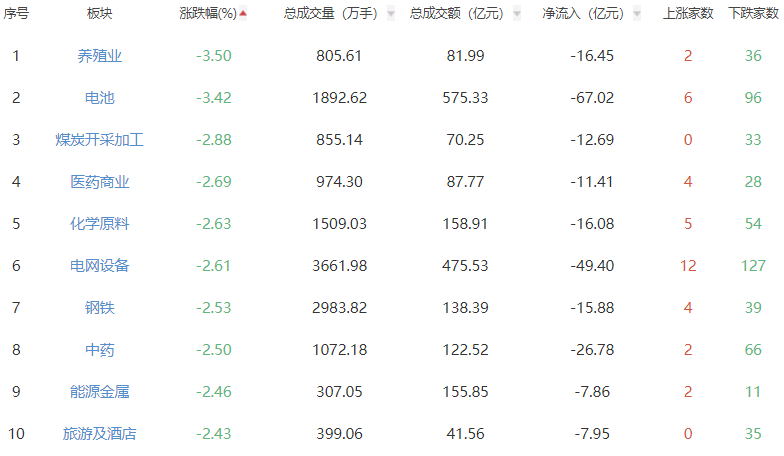
Task: Open the 养殖业 sector link
Action: (100, 56)
